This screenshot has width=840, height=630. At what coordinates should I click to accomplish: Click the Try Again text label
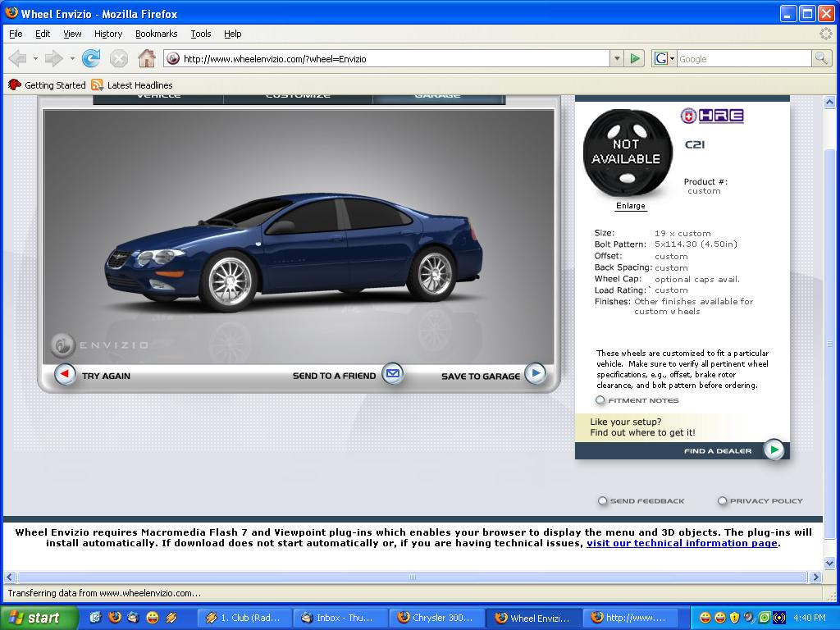(106, 376)
